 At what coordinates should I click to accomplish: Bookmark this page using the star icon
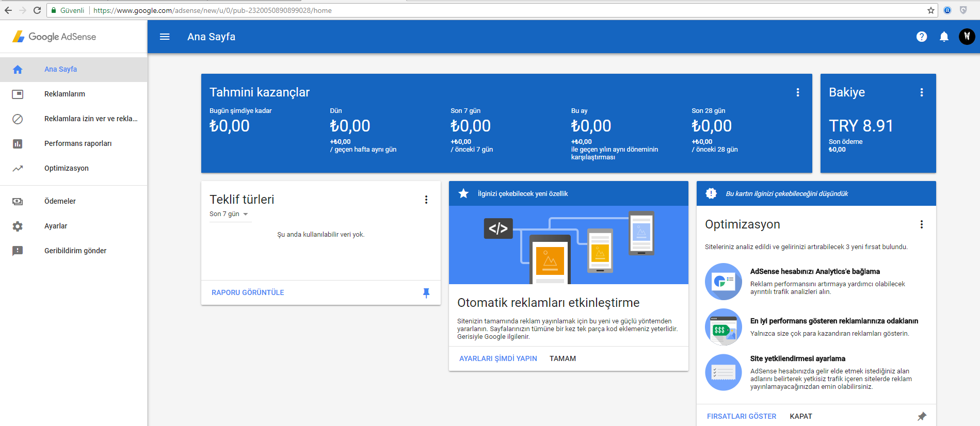tap(931, 10)
